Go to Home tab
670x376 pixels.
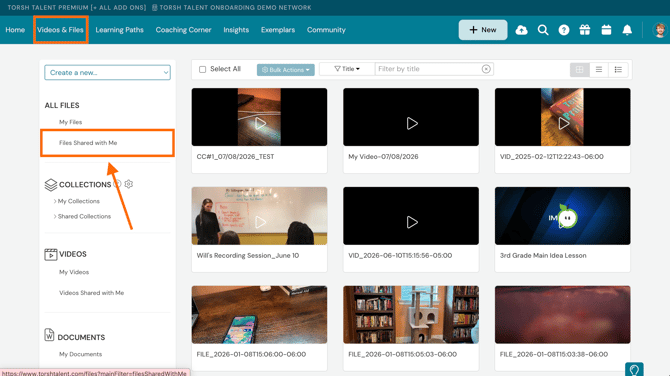point(15,30)
